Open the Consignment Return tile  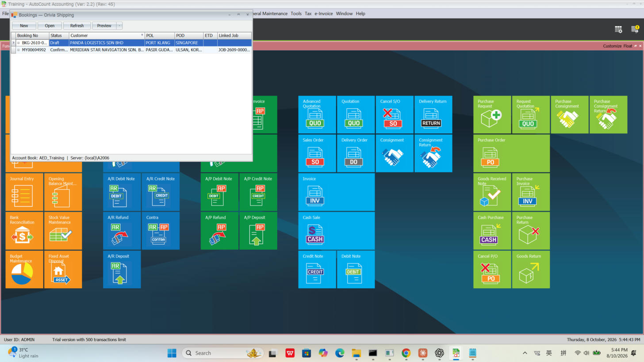point(433,153)
